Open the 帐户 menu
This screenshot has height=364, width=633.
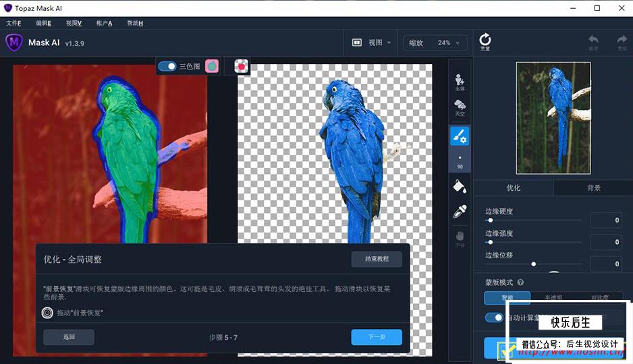pyautogui.click(x=104, y=24)
